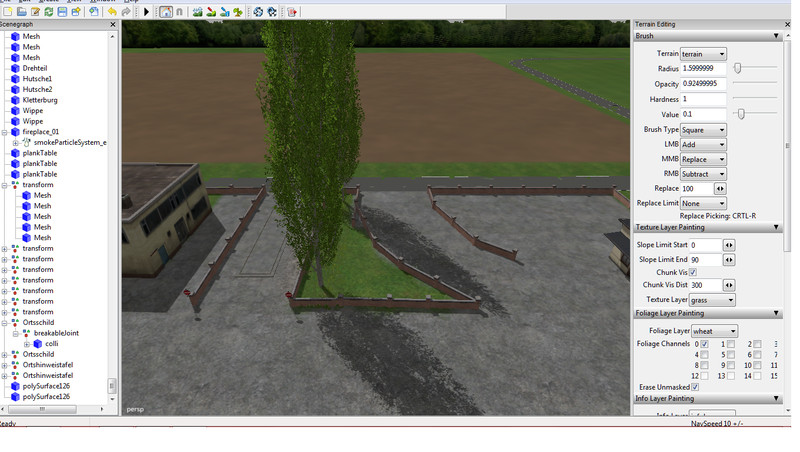
Task: Close the Terrain Editing panel
Action: pos(788,24)
